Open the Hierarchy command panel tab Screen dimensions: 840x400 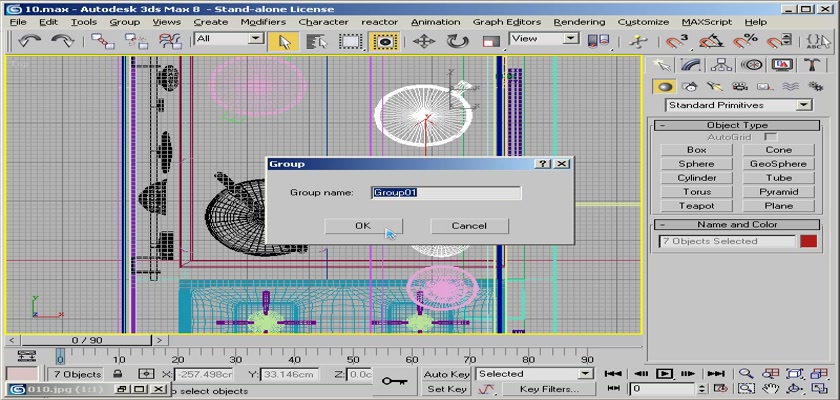coord(719,65)
